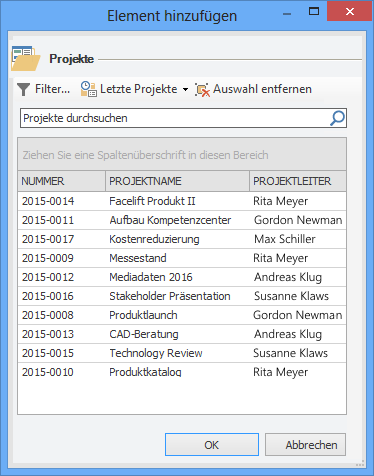Sort by the NUMMER column header
374x476 pixels.
click(62, 181)
